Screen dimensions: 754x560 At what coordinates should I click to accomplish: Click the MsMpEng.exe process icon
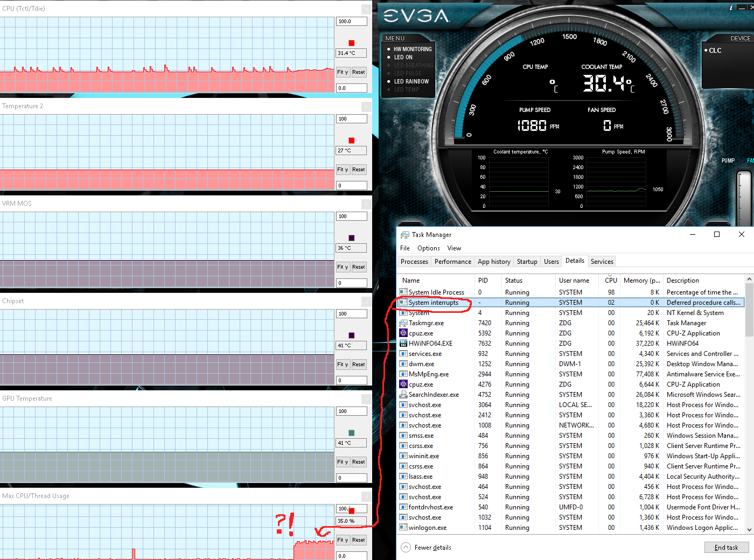tap(403, 374)
